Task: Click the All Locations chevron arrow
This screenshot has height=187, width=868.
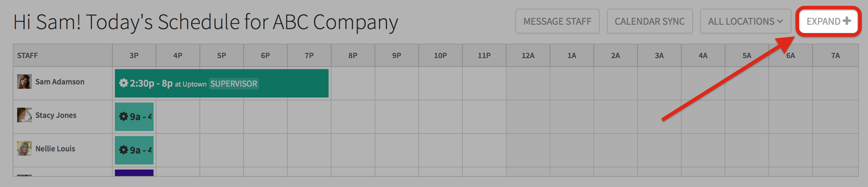Action: 780,21
